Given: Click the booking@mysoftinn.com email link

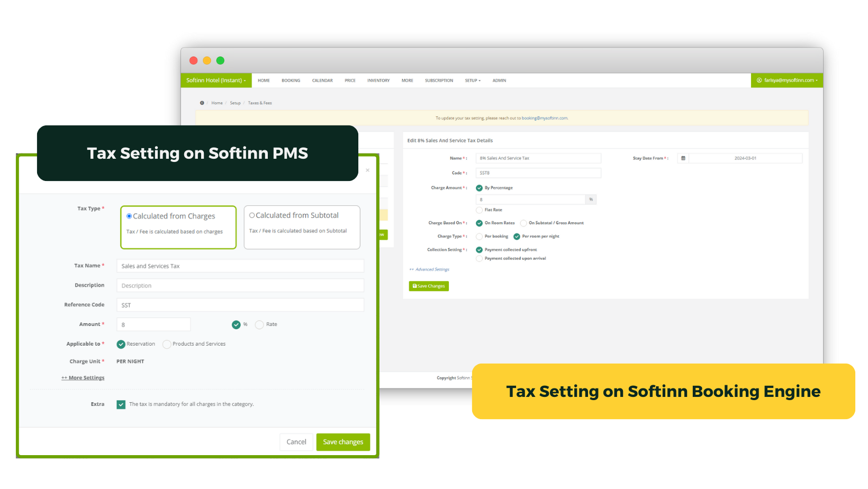Looking at the screenshot, I should (x=545, y=118).
